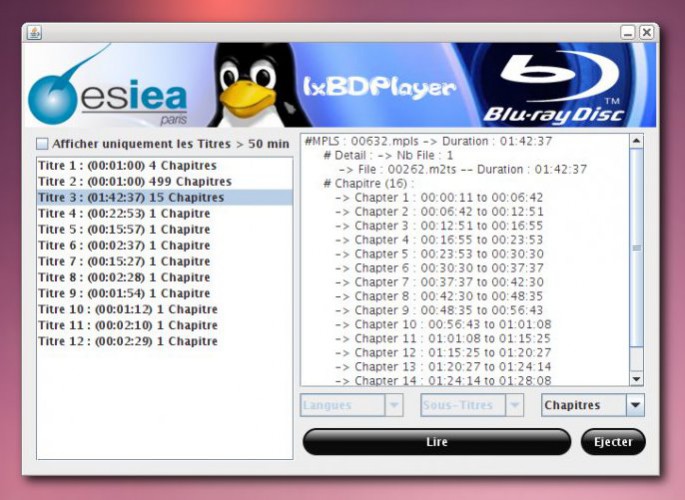Image resolution: width=685 pixels, height=500 pixels.
Task: Click Chapter 2 : 00:06:42 to 00:12:51
Action: [x=439, y=211]
